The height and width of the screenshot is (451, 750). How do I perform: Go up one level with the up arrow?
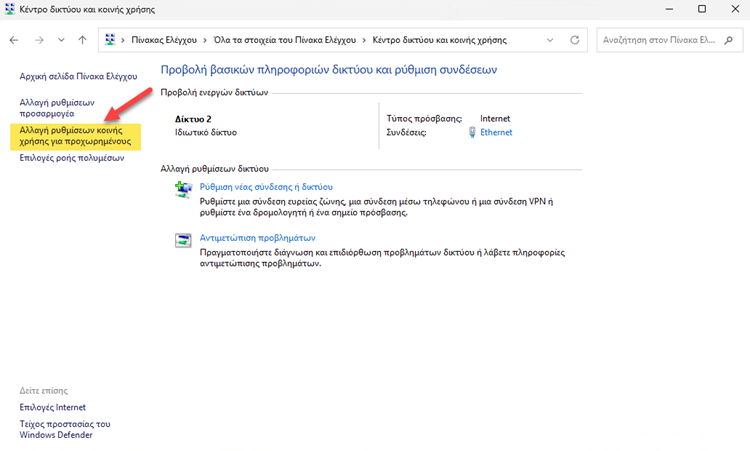tap(83, 40)
